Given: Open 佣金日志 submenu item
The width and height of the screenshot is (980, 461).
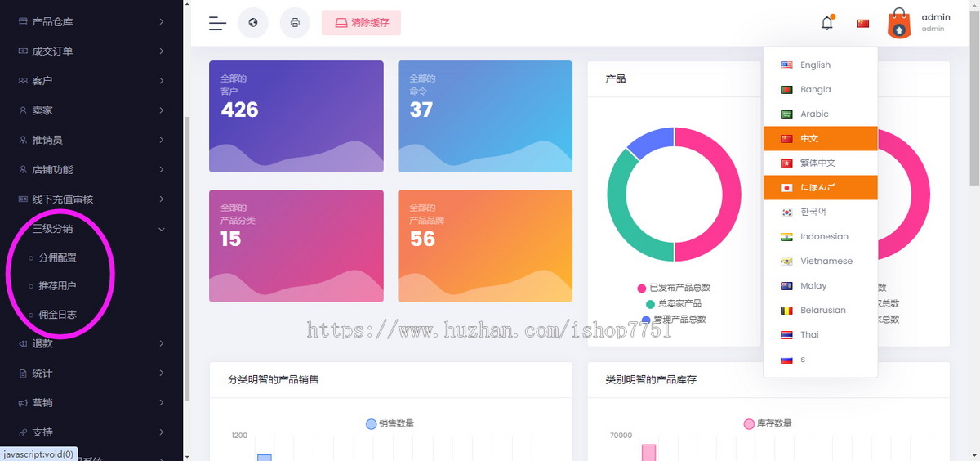Looking at the screenshot, I should tap(58, 315).
